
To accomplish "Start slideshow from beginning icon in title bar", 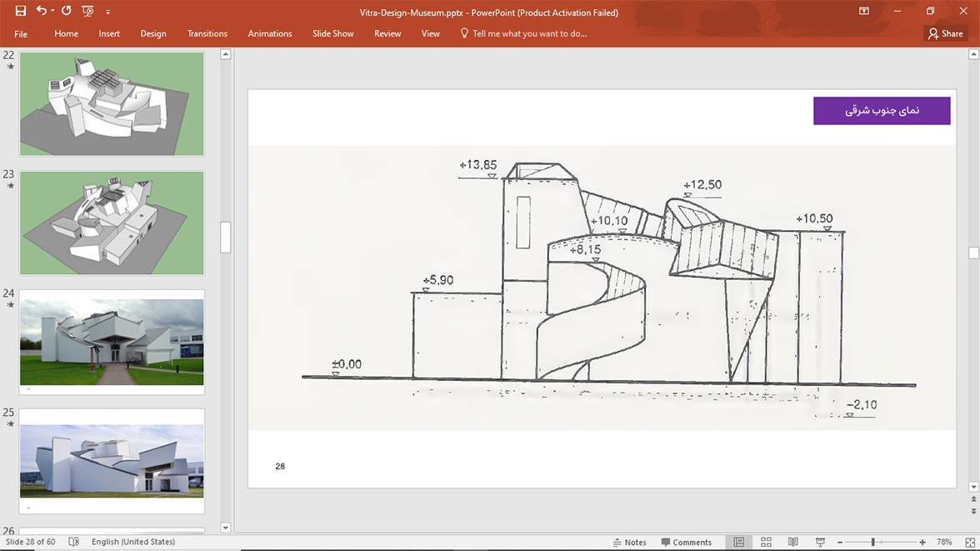I will click(87, 11).
